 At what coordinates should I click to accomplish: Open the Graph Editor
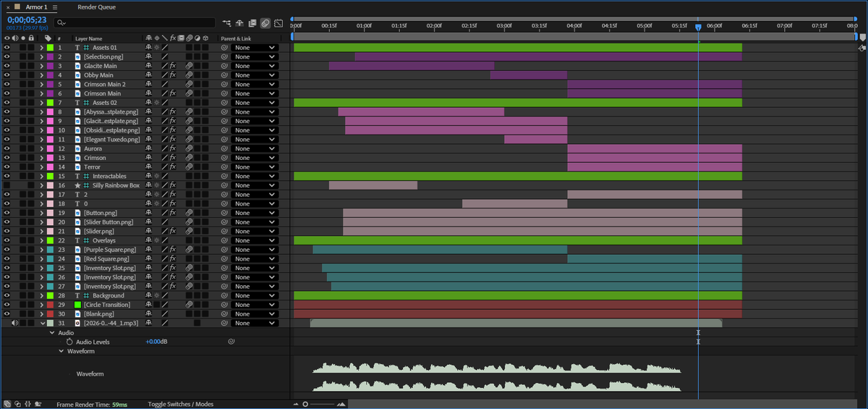click(x=278, y=23)
